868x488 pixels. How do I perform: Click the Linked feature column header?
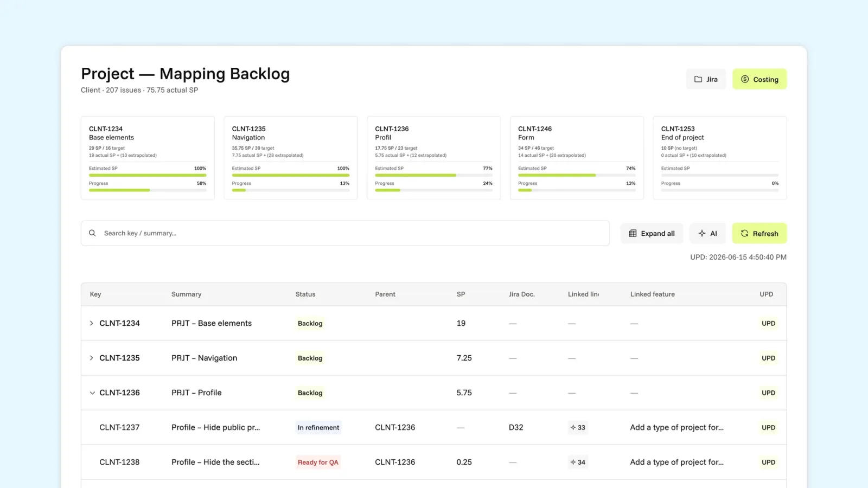(x=653, y=294)
